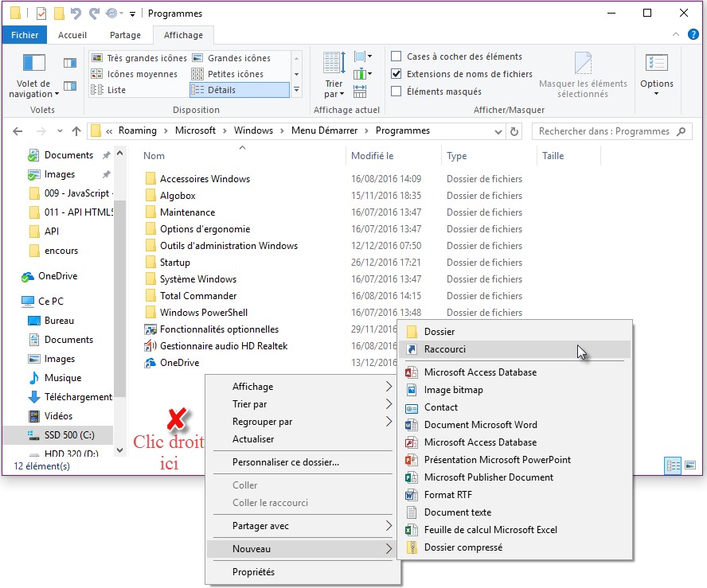The height and width of the screenshot is (588, 707).
Task: Expand the layout gallery dropdown arrow
Action: pyautogui.click(x=296, y=90)
